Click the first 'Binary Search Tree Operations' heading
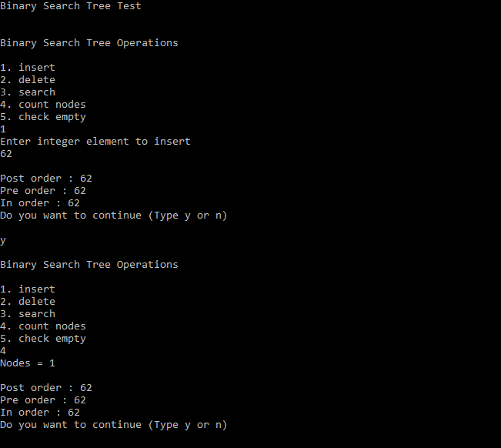501x448 pixels. coord(89,43)
